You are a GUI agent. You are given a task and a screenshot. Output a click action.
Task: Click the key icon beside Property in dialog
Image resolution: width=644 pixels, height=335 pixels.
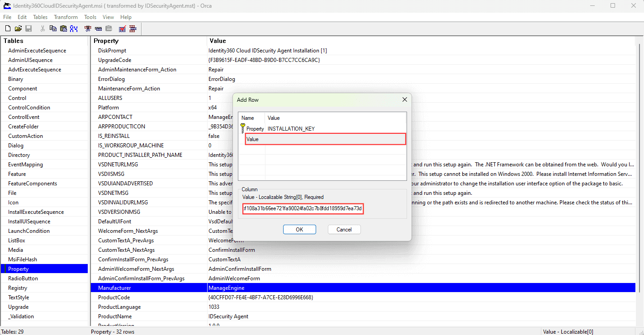[243, 128]
